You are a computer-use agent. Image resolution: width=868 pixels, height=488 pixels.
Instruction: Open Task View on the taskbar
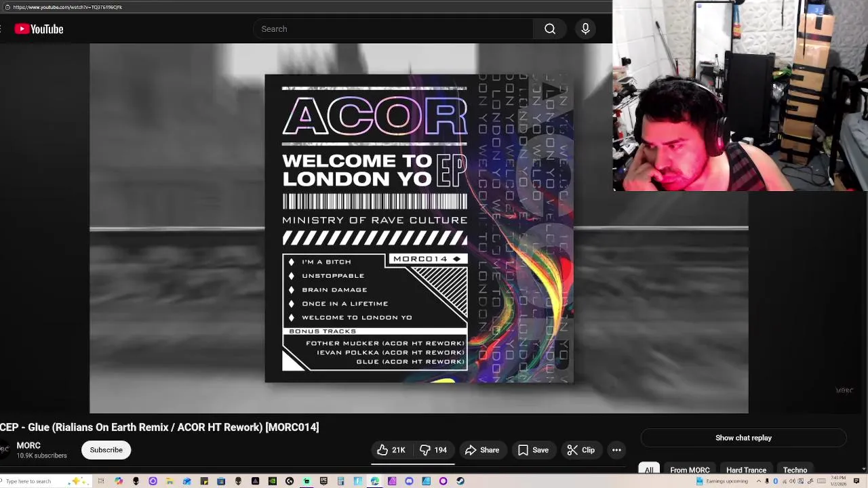coord(101,481)
